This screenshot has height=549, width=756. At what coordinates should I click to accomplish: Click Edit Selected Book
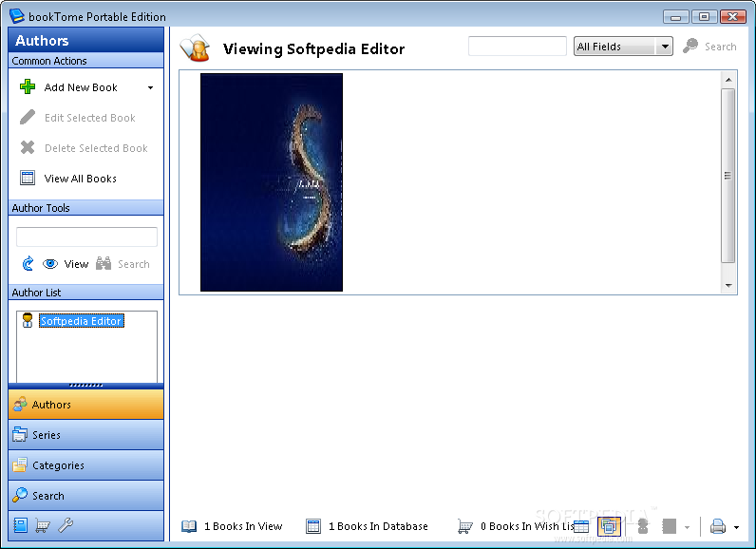pos(89,118)
